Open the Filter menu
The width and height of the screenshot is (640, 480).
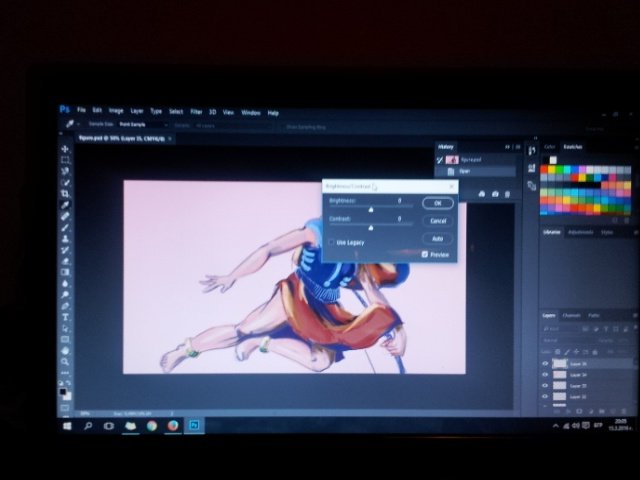click(x=196, y=111)
